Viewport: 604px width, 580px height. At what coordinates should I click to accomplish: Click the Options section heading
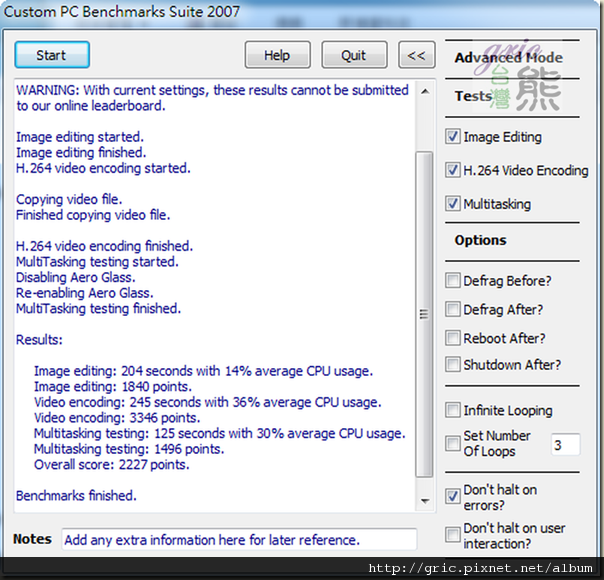(480, 240)
